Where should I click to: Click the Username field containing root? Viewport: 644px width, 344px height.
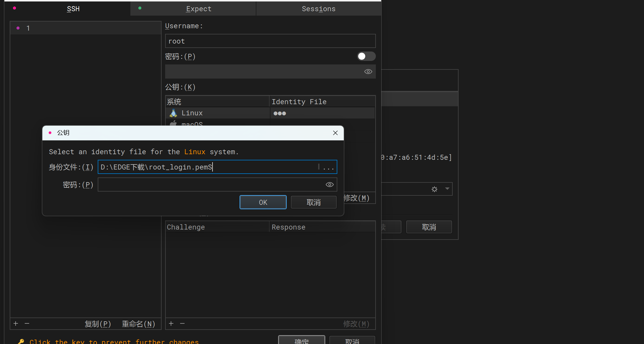coord(270,41)
